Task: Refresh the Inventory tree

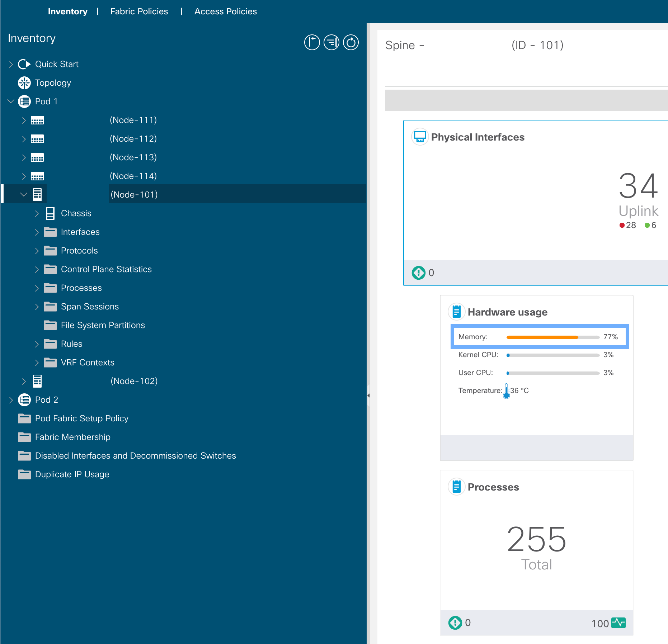Action: pyautogui.click(x=351, y=42)
